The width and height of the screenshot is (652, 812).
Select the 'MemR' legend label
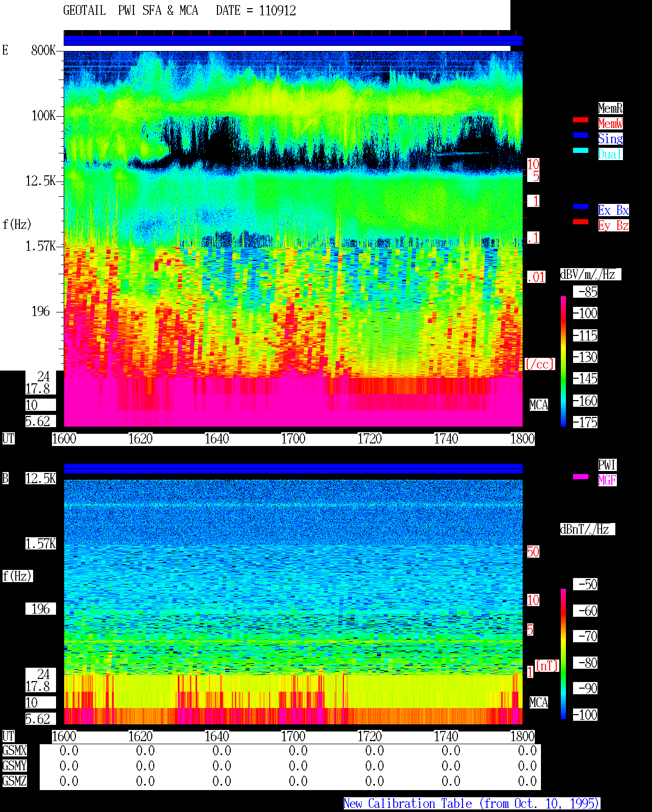(x=610, y=108)
